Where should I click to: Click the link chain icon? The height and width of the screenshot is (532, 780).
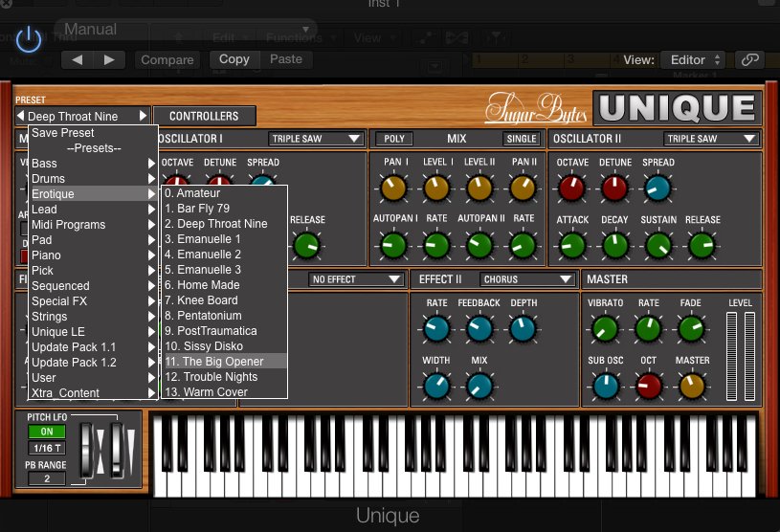click(x=749, y=59)
